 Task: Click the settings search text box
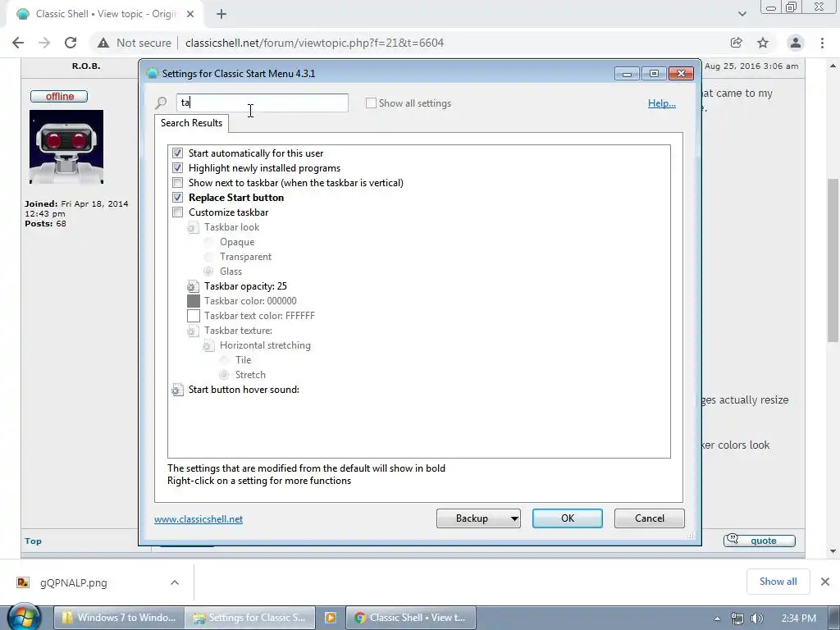[262, 103]
